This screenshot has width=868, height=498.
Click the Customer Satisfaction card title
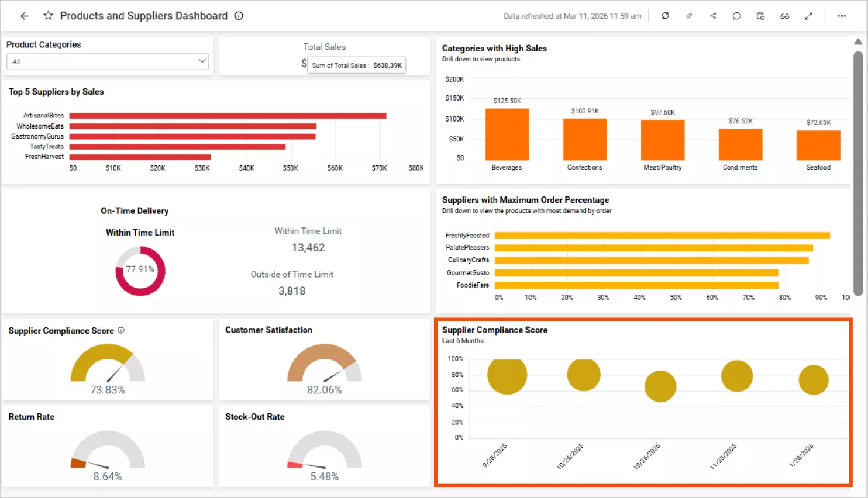tap(269, 330)
